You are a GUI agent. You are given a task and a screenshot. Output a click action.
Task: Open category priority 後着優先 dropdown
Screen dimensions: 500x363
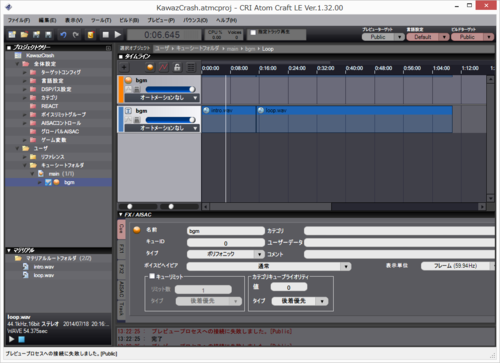point(300,301)
